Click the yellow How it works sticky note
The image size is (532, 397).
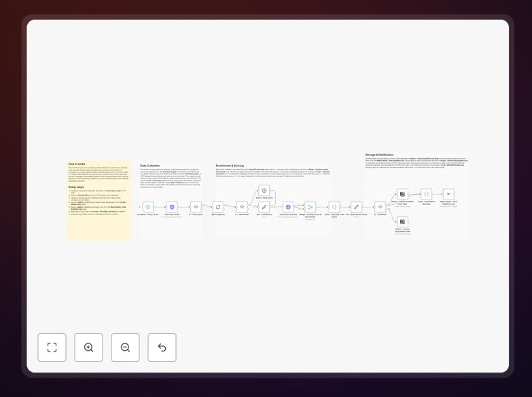[x=99, y=201]
